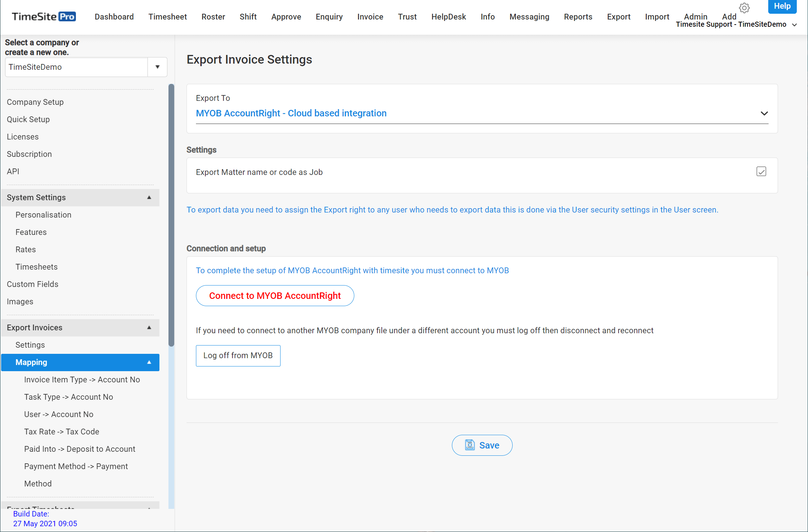Open the Reports menu
The width and height of the screenshot is (808, 532).
(x=578, y=17)
